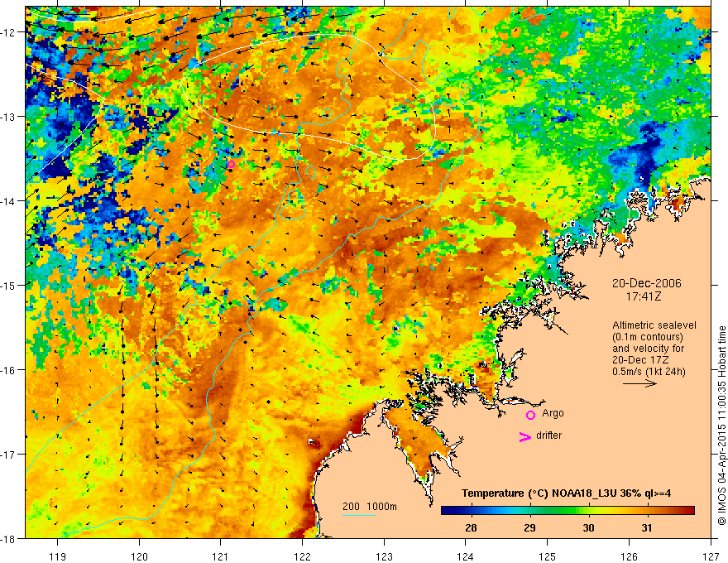The width and height of the screenshot is (728, 563).
Task: Click the cyan 200 1000m isobath legend line
Action: point(359,515)
